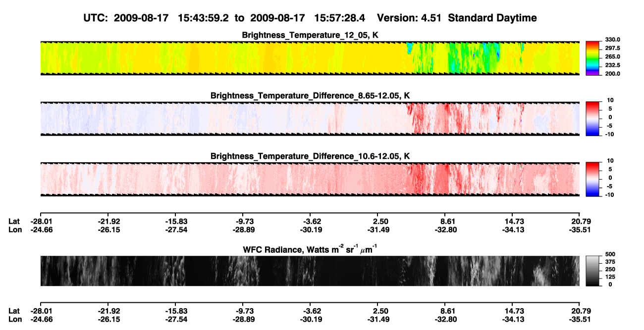
Task: Click the upper axis latitude label 2.50
Action: (380, 221)
